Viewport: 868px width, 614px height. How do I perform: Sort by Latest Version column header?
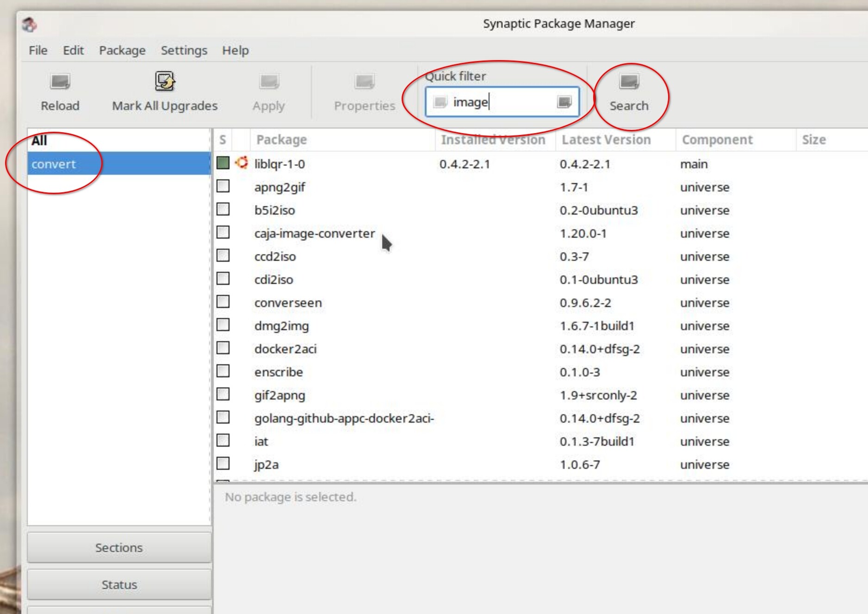[615, 140]
